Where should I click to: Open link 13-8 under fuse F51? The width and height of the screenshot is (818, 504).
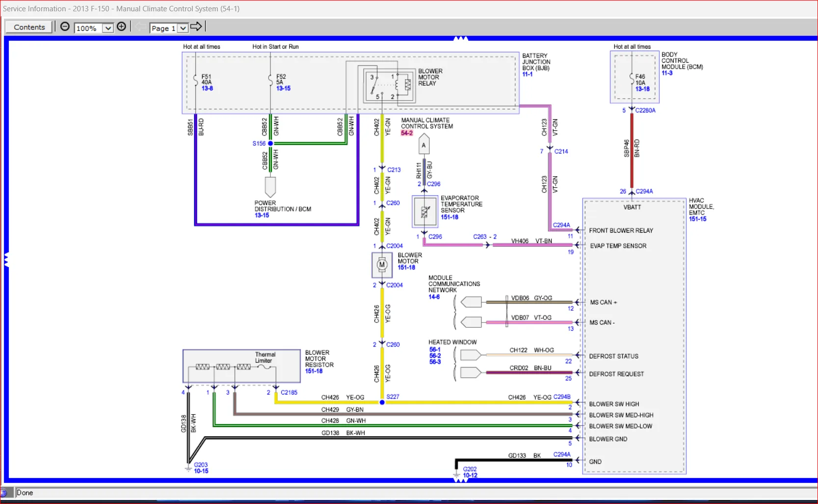point(207,88)
